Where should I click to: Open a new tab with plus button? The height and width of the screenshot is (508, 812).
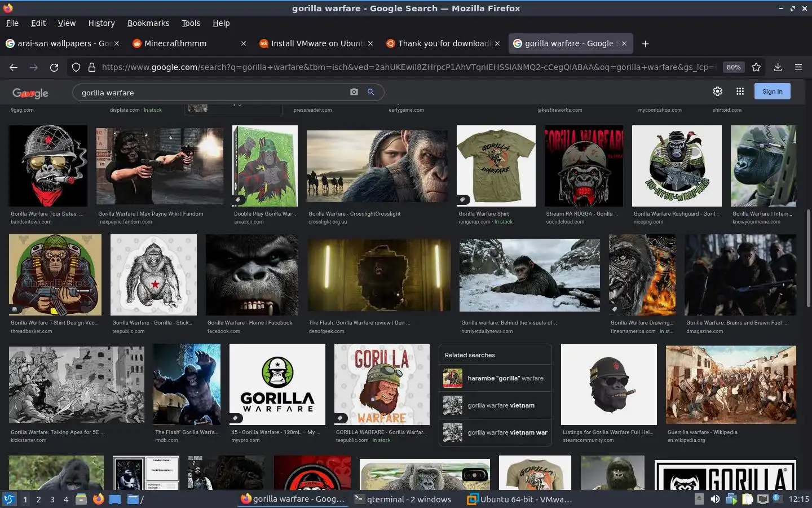(645, 43)
